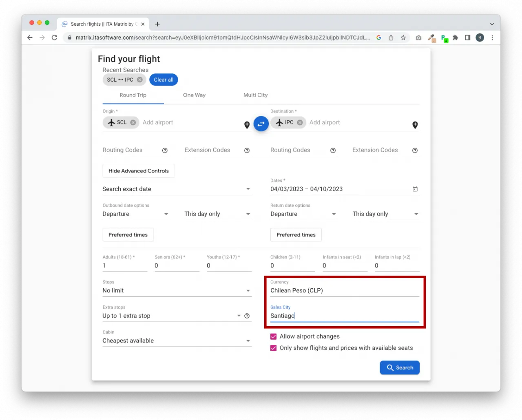Toggle the browser side panel
This screenshot has height=420, width=522.
pyautogui.click(x=467, y=38)
